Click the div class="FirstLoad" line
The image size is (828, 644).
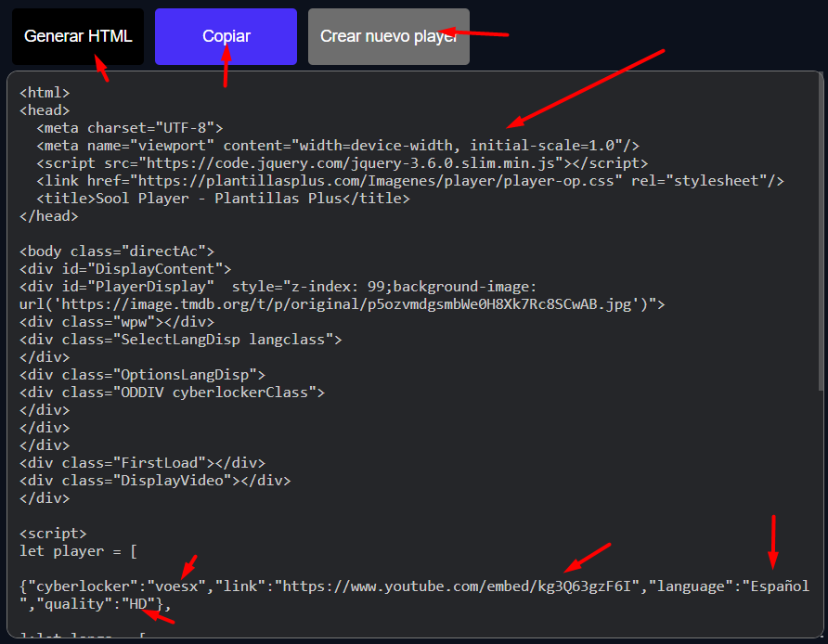click(x=142, y=463)
